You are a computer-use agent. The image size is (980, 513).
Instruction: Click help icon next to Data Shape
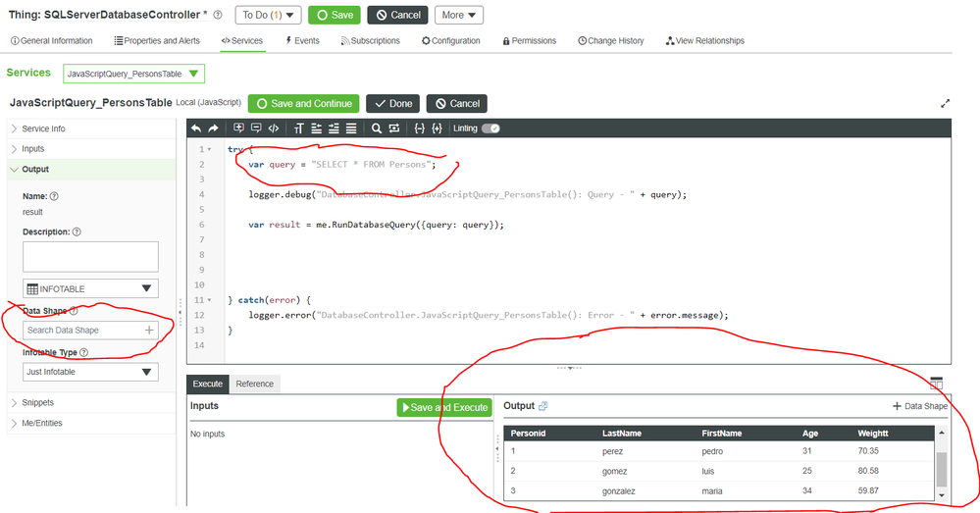pos(74,311)
